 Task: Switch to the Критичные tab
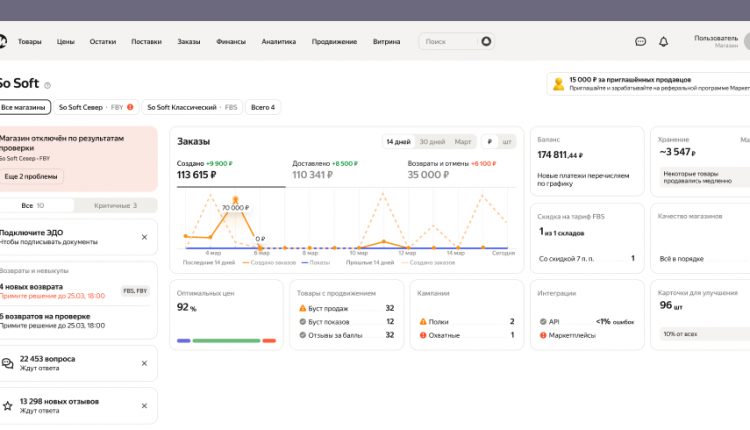(115, 205)
